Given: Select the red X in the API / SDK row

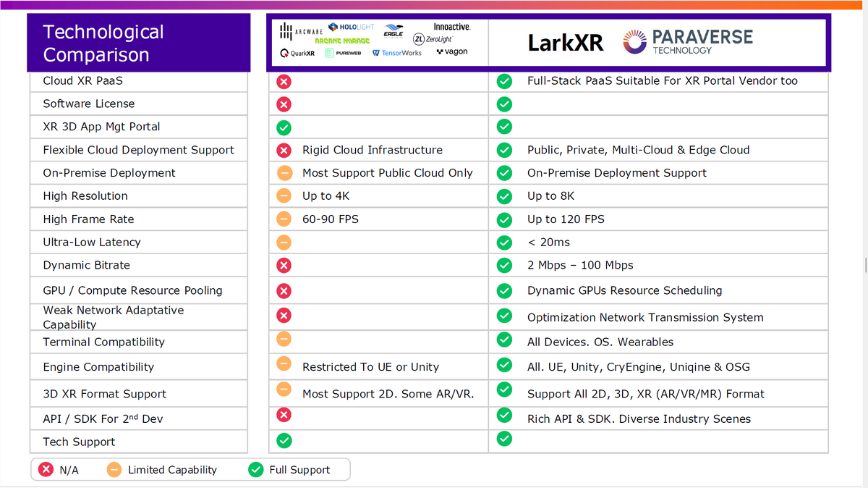Looking at the screenshot, I should (284, 415).
